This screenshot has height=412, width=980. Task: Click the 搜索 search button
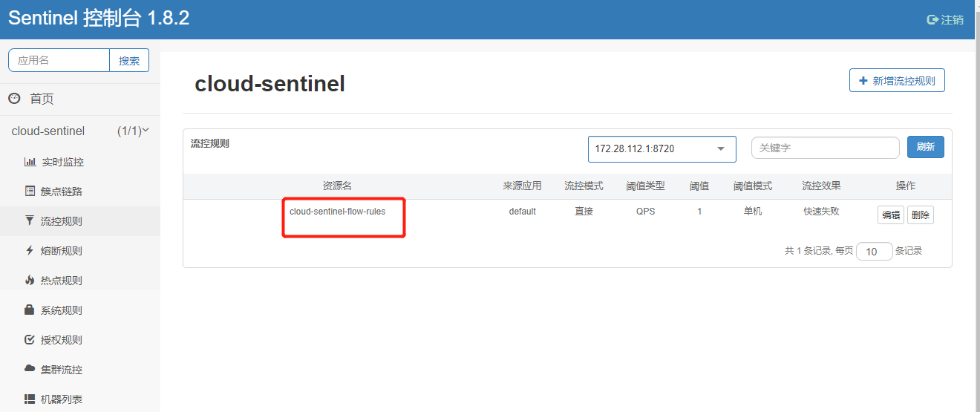click(129, 60)
